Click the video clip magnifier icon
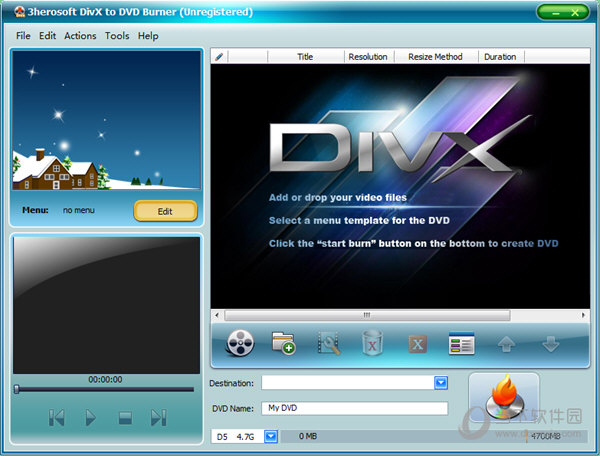 [x=329, y=343]
